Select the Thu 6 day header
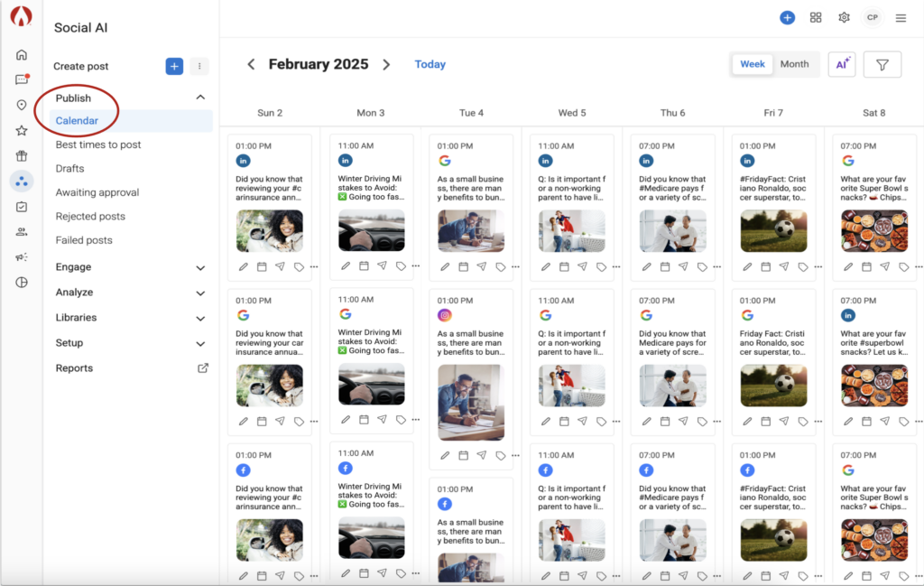 tap(672, 113)
